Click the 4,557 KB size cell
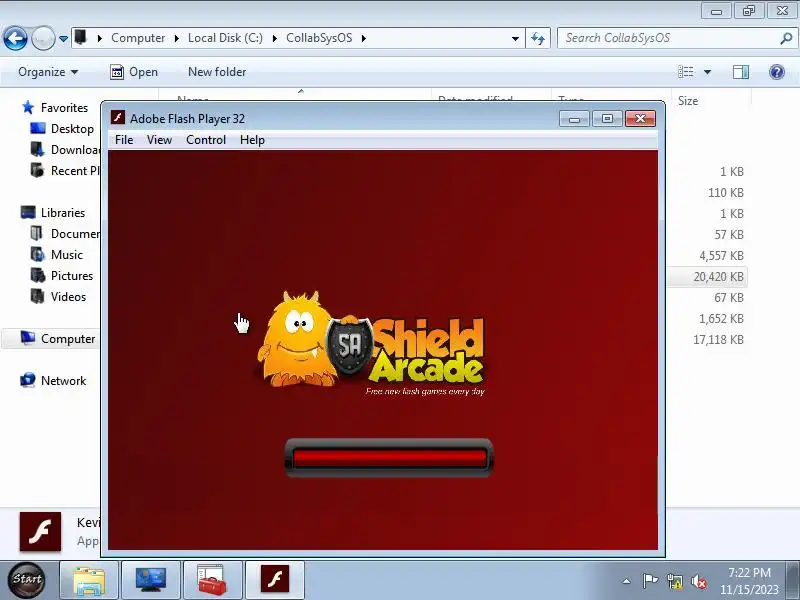 pos(721,256)
